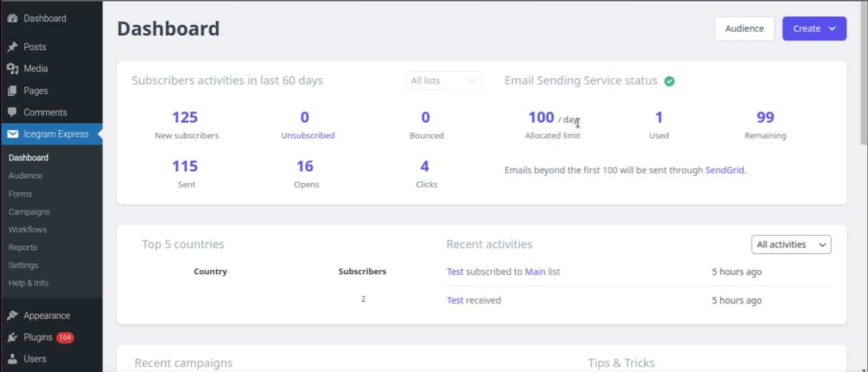The image size is (868, 372).
Task: Follow the SendGrid link
Action: (x=725, y=170)
